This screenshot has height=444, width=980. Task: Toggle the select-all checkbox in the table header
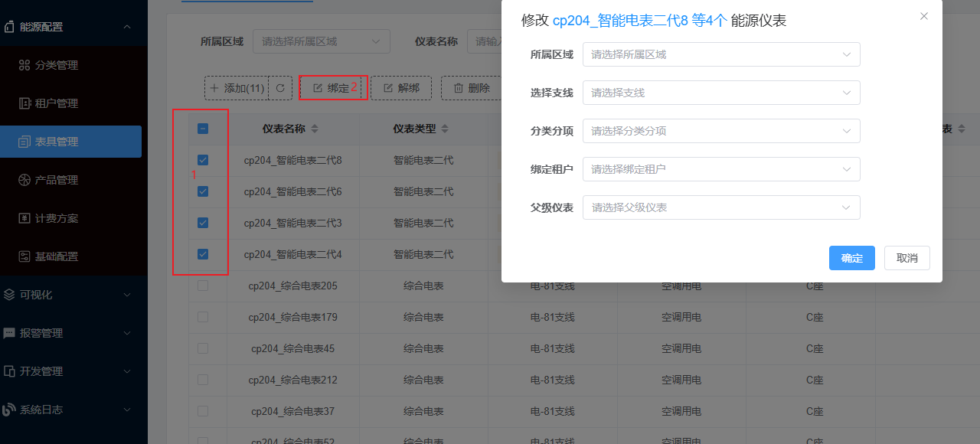(x=203, y=129)
